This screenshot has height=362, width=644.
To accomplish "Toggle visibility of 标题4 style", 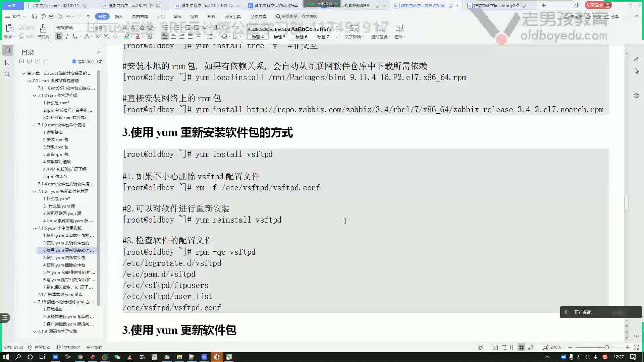I will click(x=257, y=33).
